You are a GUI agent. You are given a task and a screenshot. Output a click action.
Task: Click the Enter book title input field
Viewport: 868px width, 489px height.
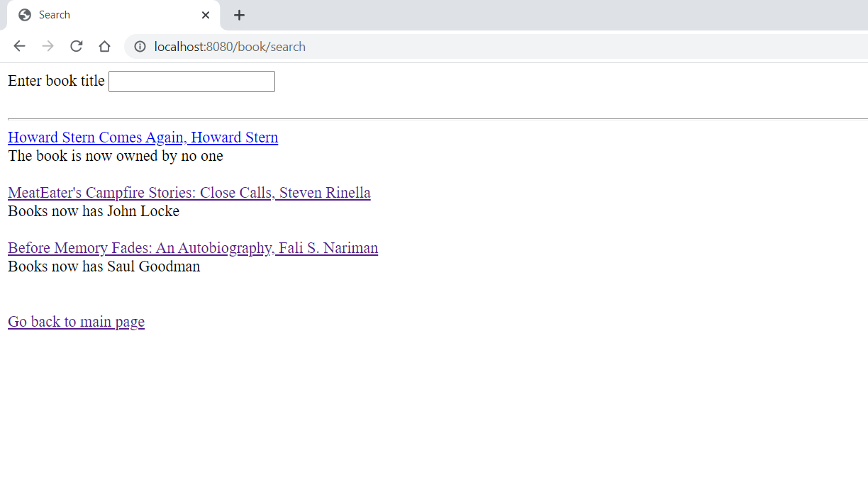click(x=191, y=81)
